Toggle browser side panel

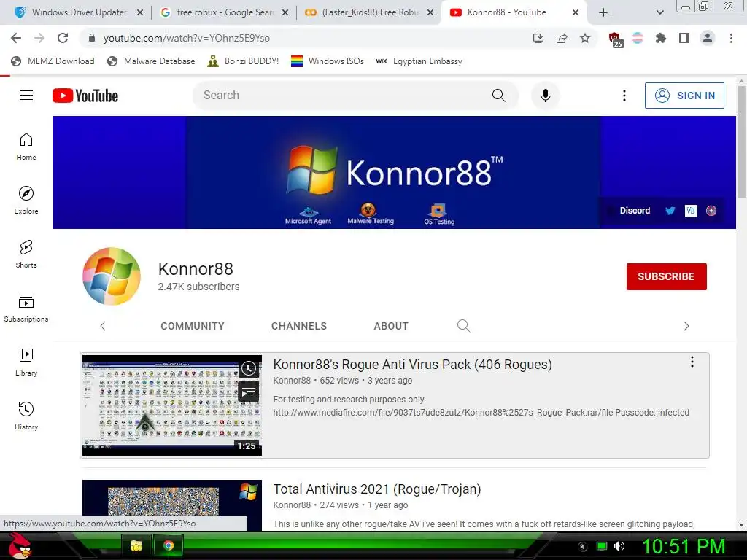[684, 38]
